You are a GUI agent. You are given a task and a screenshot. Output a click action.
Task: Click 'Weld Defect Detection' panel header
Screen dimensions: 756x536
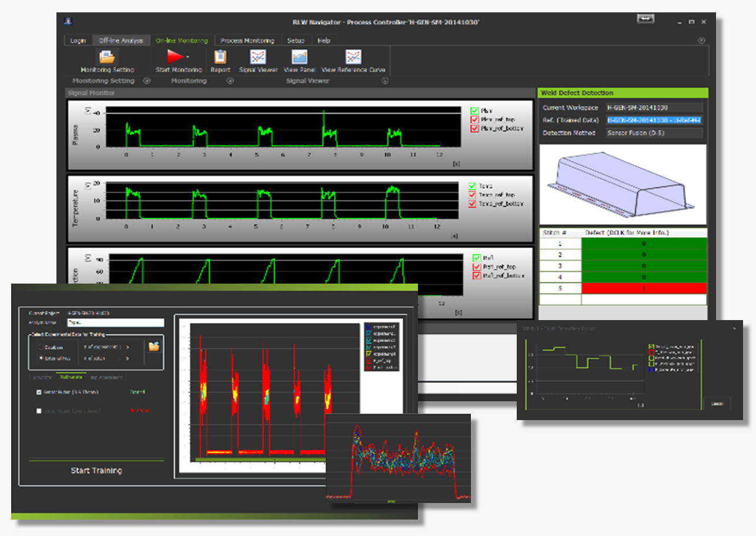click(x=623, y=93)
